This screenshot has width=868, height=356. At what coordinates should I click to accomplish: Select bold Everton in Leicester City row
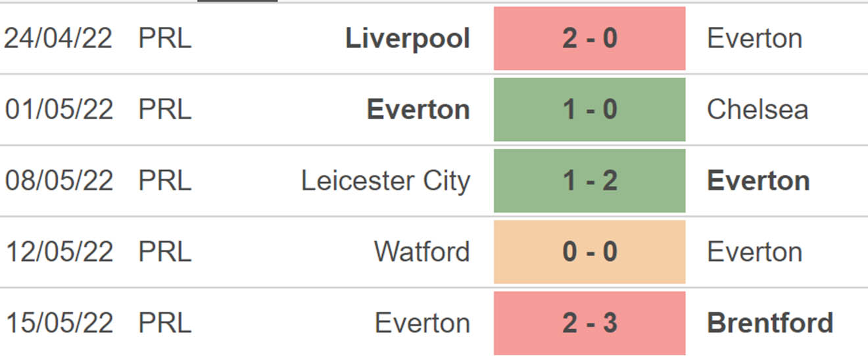(758, 180)
